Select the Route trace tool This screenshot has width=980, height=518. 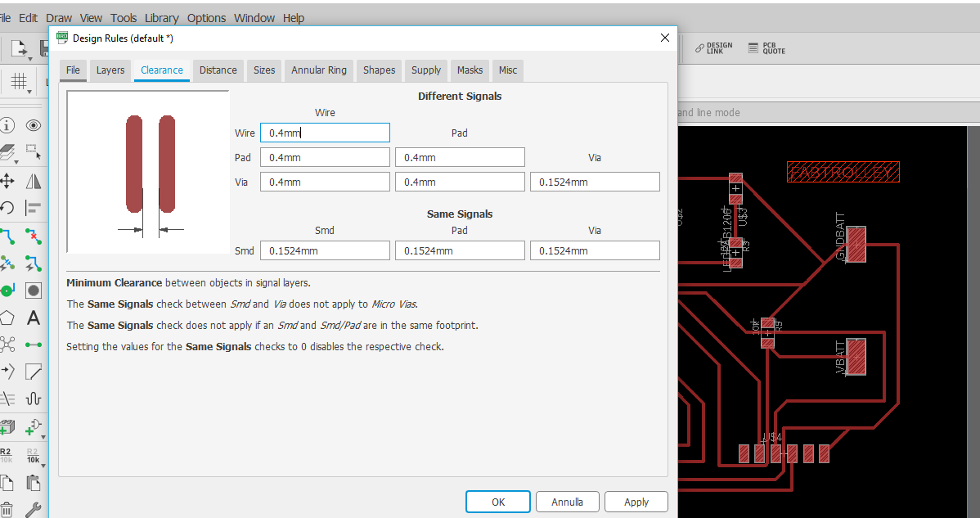[x=7, y=236]
